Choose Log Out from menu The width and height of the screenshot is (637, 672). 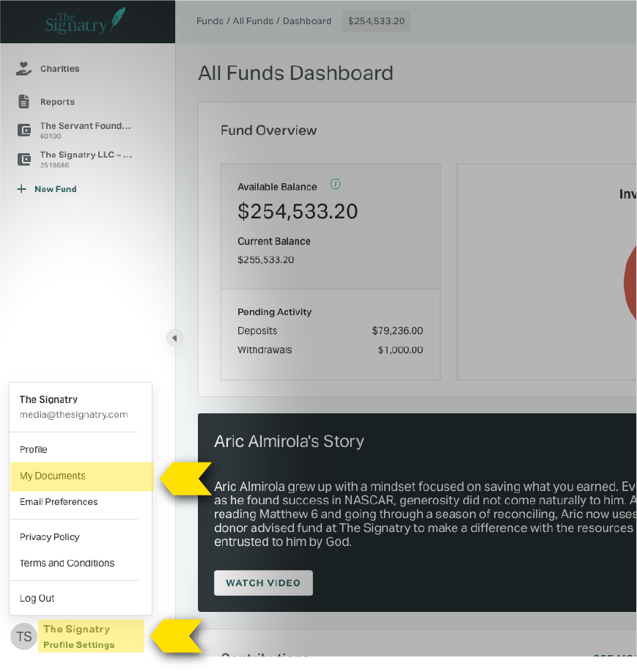(37, 598)
